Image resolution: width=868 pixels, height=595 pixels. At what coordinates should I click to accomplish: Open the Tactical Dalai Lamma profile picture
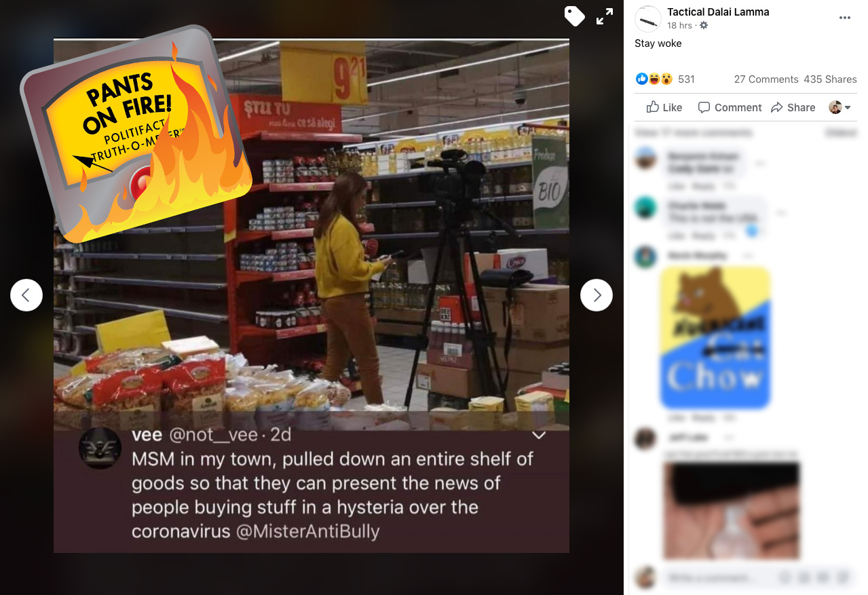coord(647,18)
